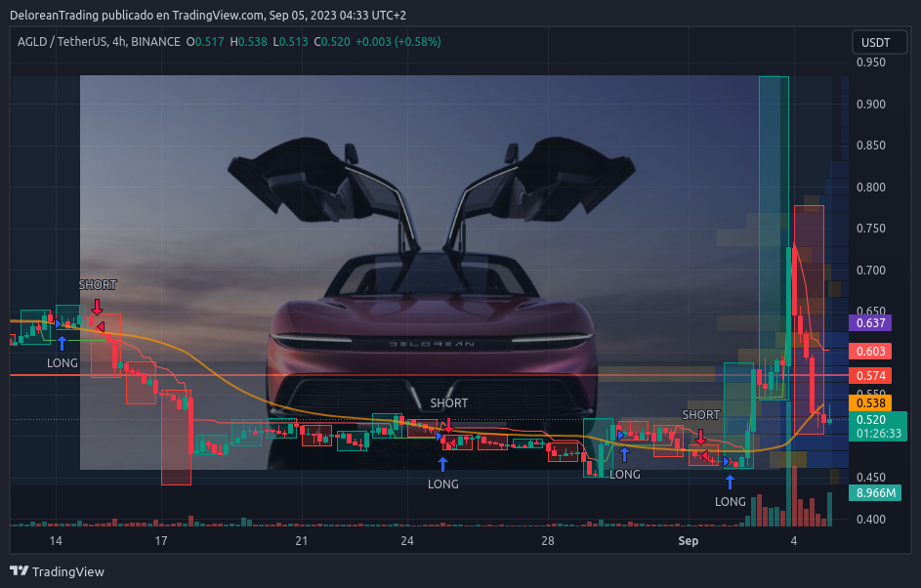Select the purple 0.637 price label
921x588 pixels.
[x=870, y=322]
